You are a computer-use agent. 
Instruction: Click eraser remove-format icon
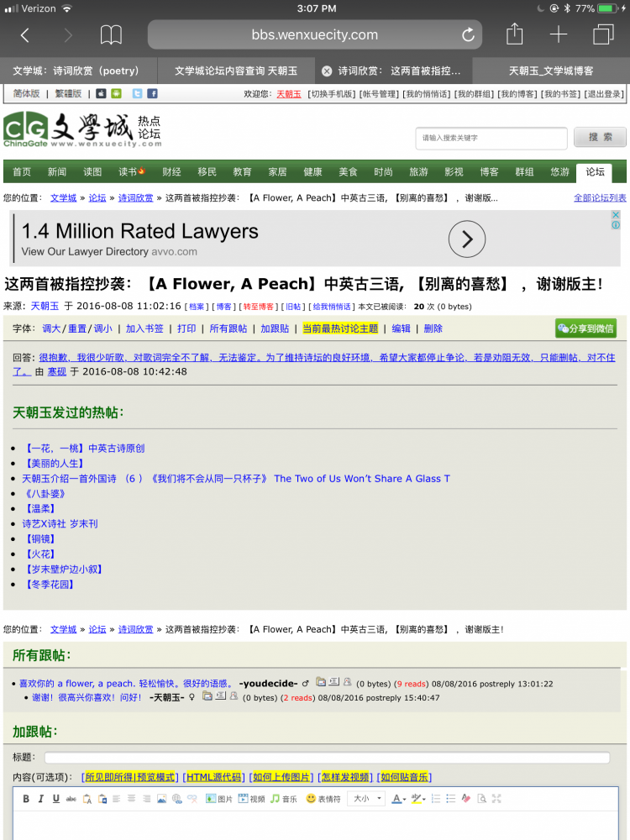(x=466, y=799)
